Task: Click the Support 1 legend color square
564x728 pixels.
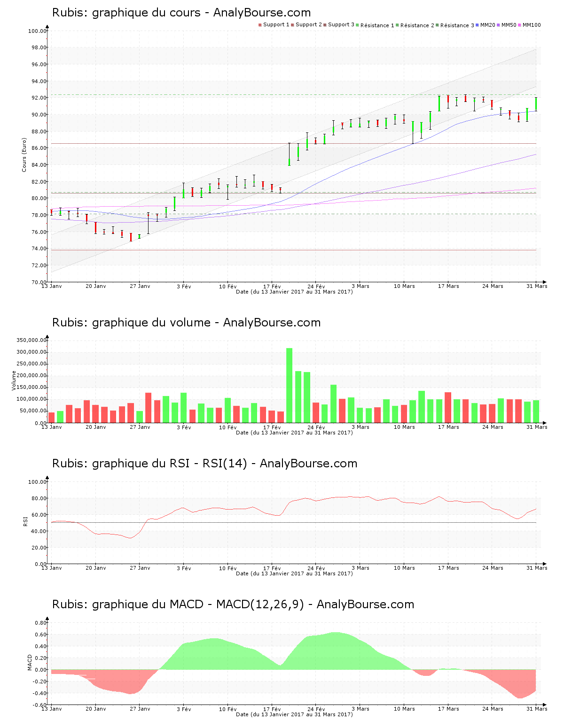Action: (x=260, y=25)
